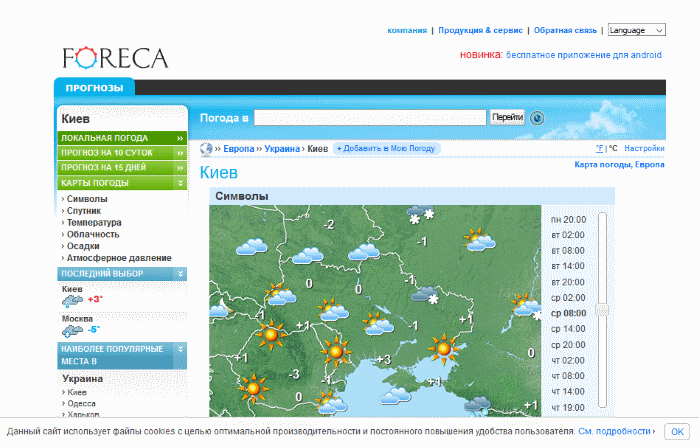Click the Moscow snow cloud icon in sidebar
Viewport: 700px width, 447px height.
[x=72, y=328]
